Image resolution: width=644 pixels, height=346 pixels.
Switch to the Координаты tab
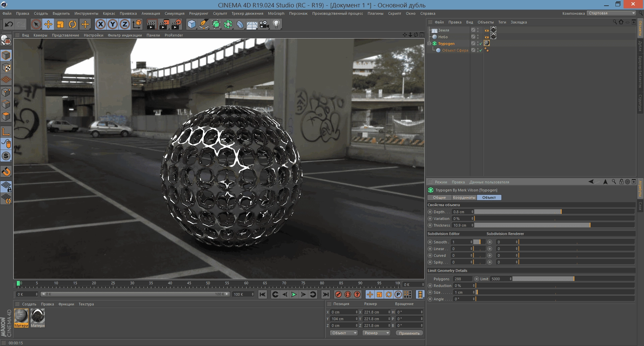coord(464,197)
